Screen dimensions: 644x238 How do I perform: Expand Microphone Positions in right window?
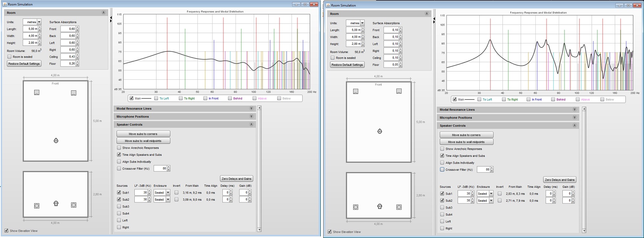click(x=575, y=117)
